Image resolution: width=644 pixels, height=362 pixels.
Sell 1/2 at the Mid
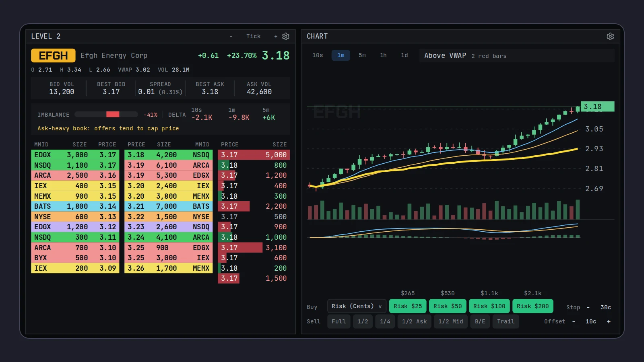[451, 321]
